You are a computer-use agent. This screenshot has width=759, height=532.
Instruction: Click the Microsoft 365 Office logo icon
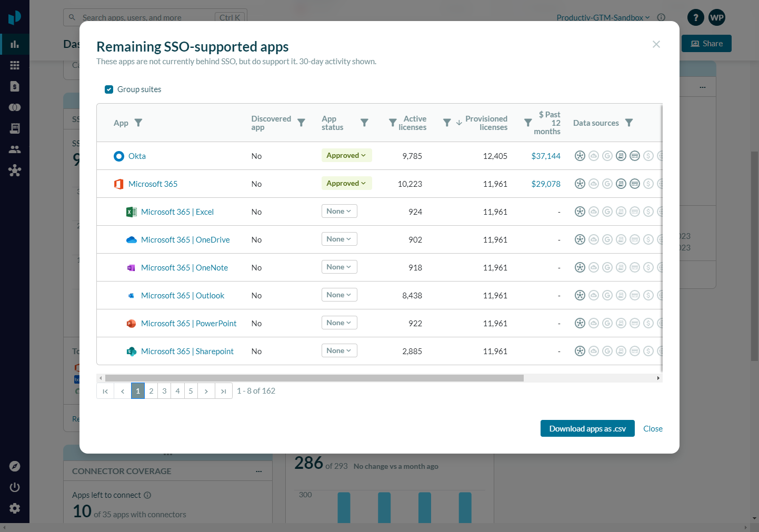(119, 184)
